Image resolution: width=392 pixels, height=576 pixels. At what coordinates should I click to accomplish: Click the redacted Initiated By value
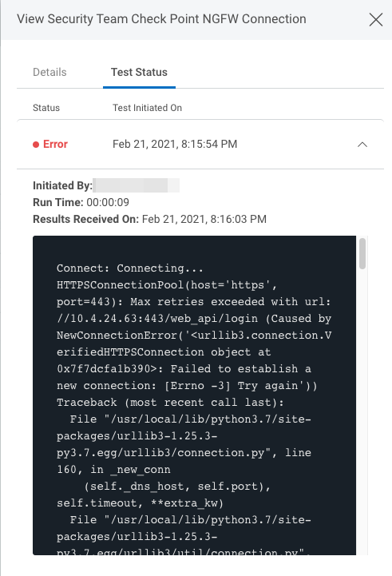click(137, 185)
